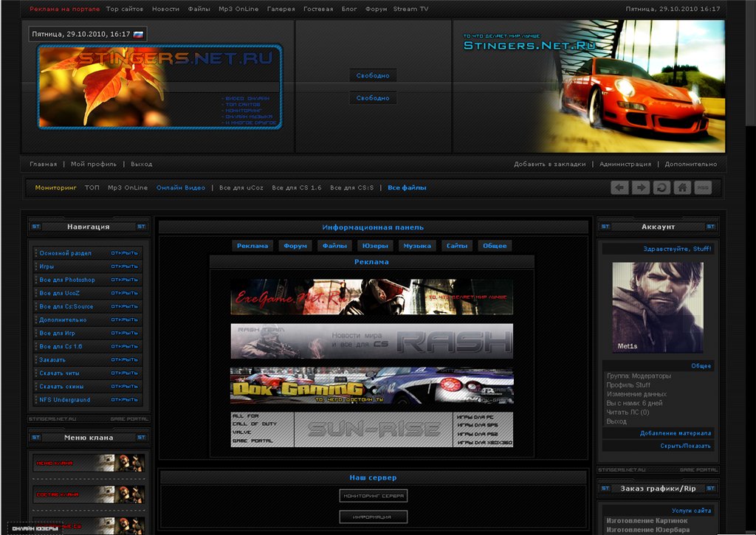Click Добавить в закладки link
Image resolution: width=756 pixels, height=535 pixels.
[549, 165]
